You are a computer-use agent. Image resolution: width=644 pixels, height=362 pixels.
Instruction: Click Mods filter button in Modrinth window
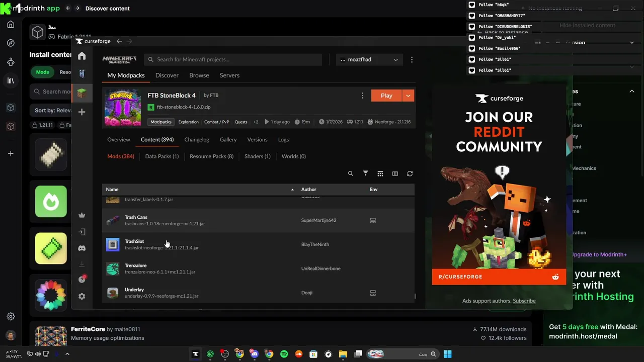[42, 72]
